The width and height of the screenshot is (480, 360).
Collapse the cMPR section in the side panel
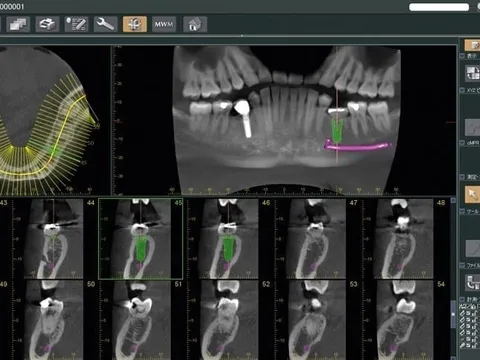tap(462, 143)
